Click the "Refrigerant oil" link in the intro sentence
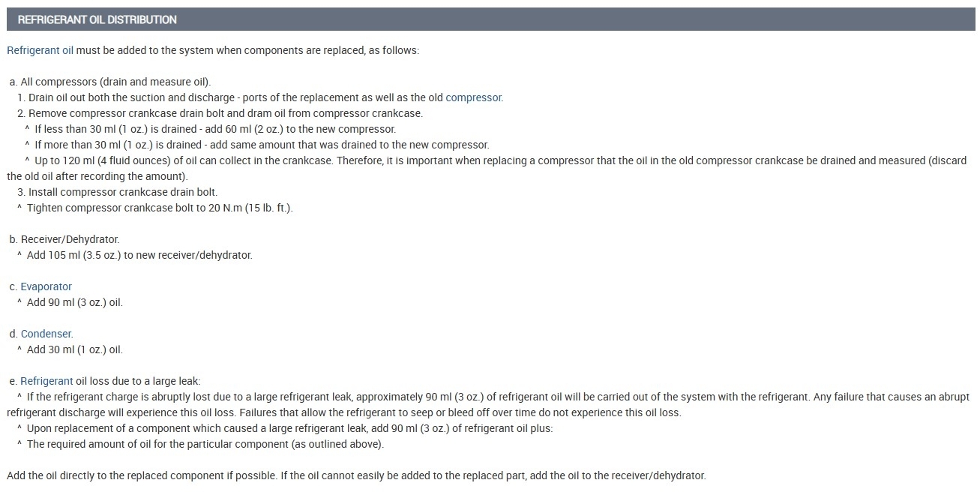The height and width of the screenshot is (501, 980). pyautogui.click(x=40, y=50)
